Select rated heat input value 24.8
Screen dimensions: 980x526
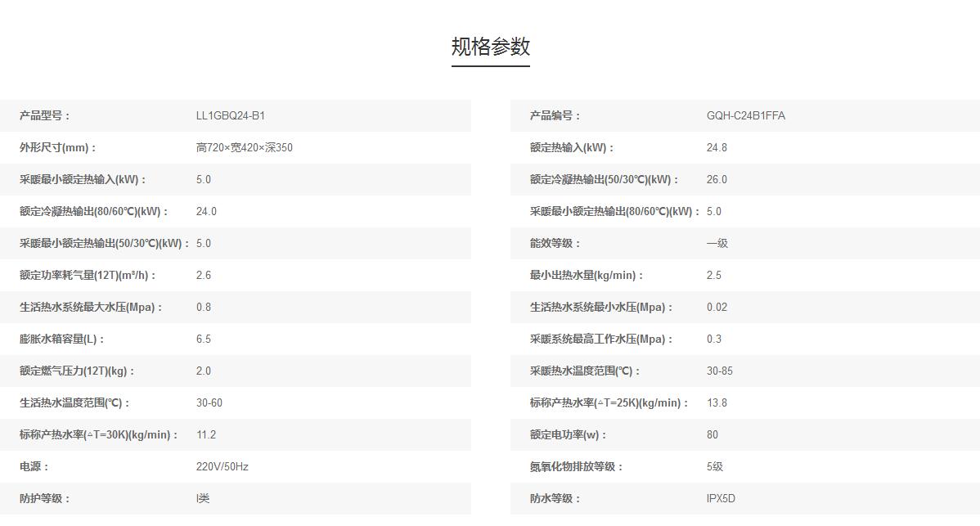coord(717,147)
